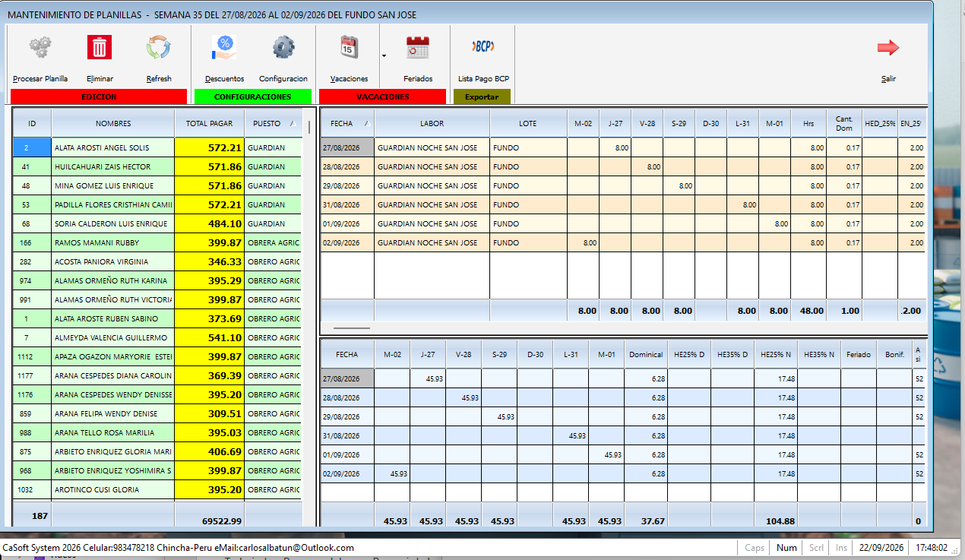Click the Lista Pago BCP icon
The height and width of the screenshot is (560, 965).
point(483,46)
